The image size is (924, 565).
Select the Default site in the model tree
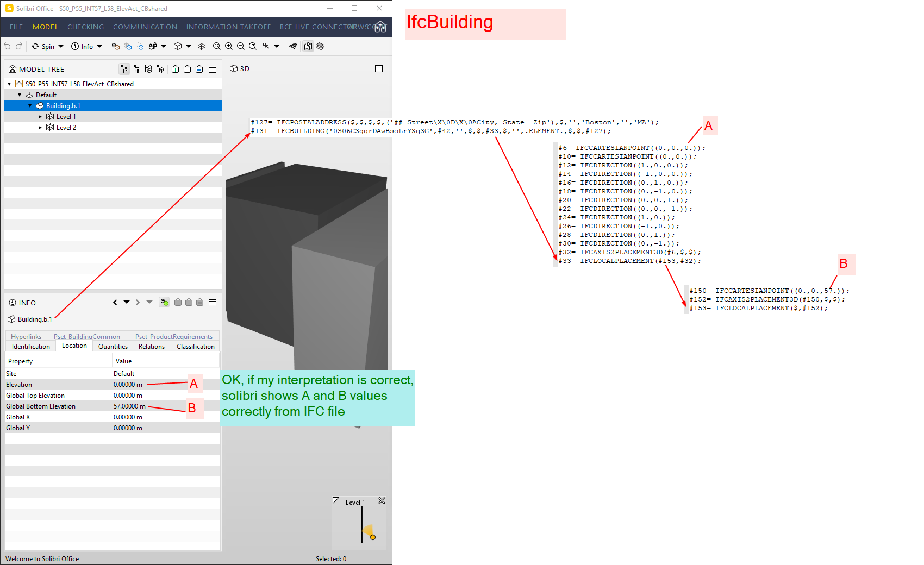[x=113, y=95]
